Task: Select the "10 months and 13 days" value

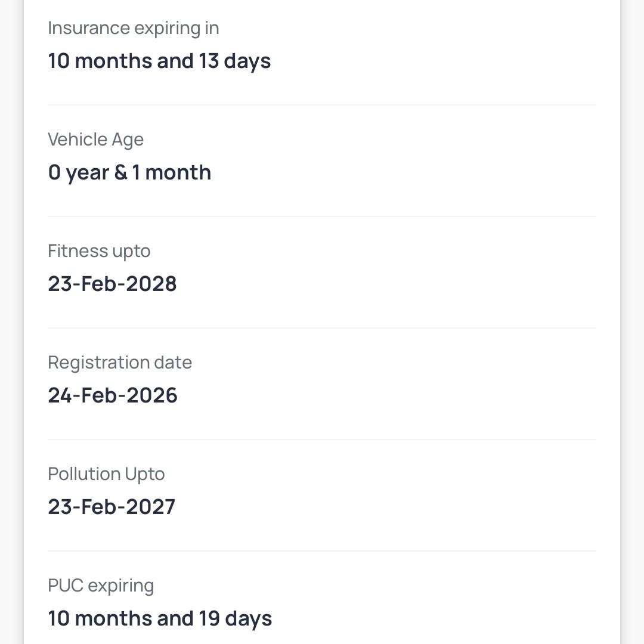Action: click(159, 61)
